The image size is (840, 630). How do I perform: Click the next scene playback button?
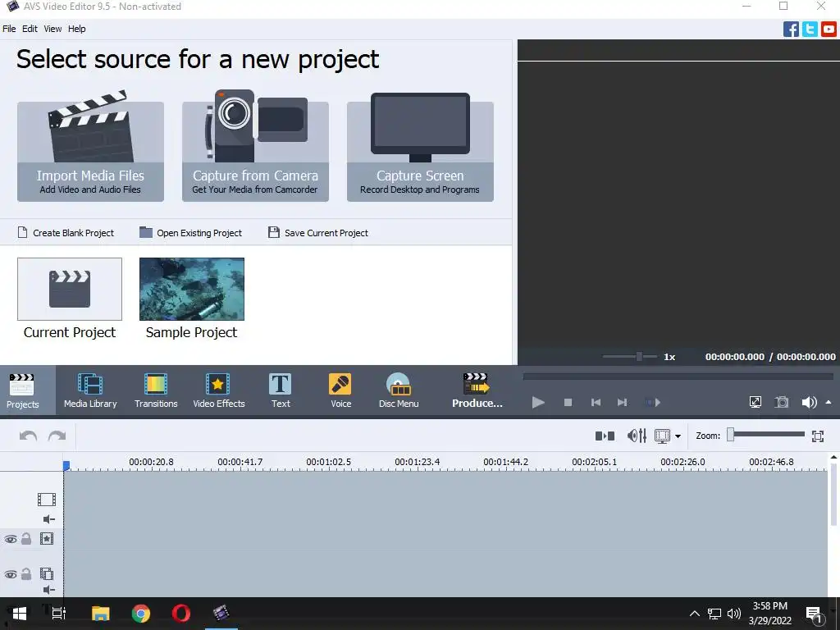652,402
